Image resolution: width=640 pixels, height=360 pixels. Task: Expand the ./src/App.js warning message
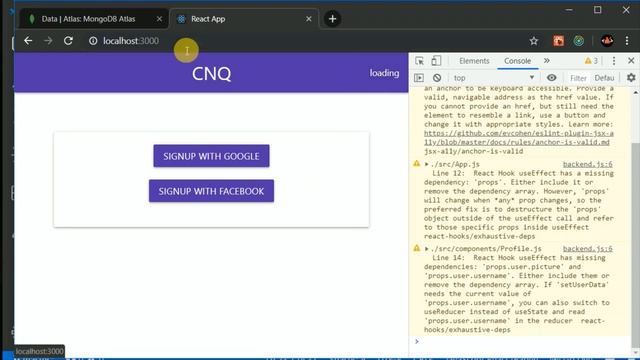point(427,164)
